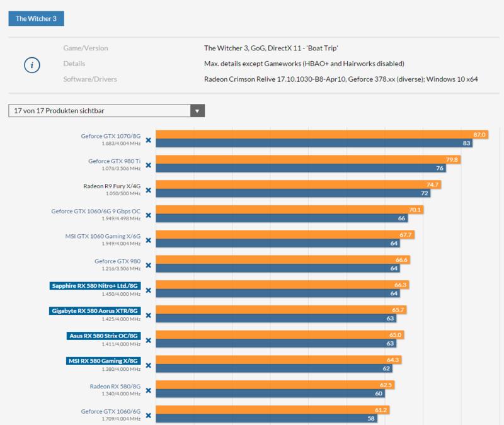Remove Geforce GTX 980 Ti via X icon
The height and width of the screenshot is (425, 504).
click(149, 165)
